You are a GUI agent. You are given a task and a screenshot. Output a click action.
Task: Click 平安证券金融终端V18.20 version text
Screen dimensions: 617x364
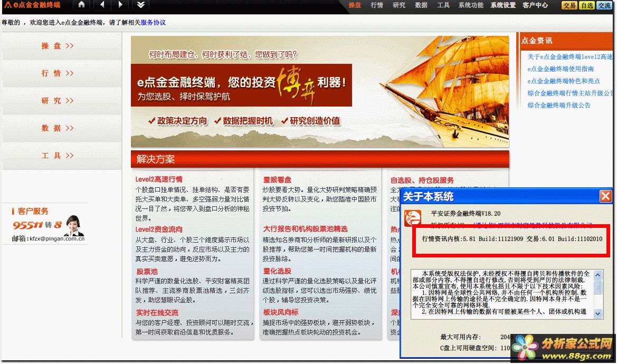(466, 214)
